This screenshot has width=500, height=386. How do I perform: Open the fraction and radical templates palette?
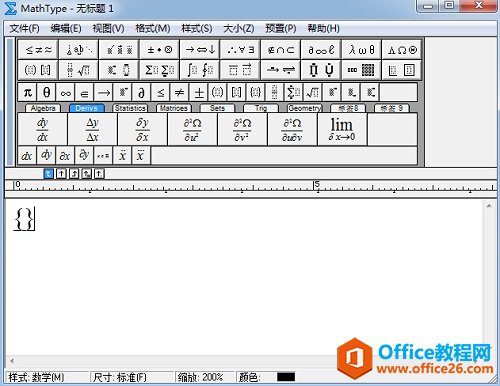coord(79,70)
